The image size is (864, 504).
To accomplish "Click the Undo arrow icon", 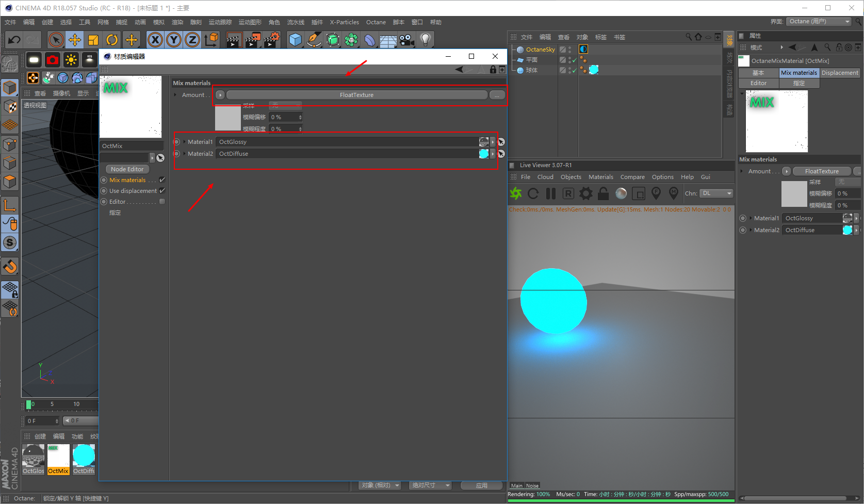I will [14, 40].
